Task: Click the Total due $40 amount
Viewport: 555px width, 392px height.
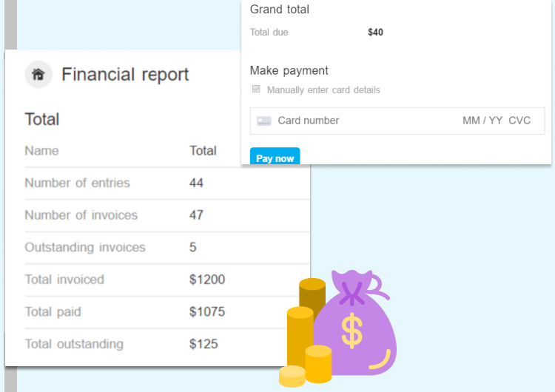Action: click(375, 33)
